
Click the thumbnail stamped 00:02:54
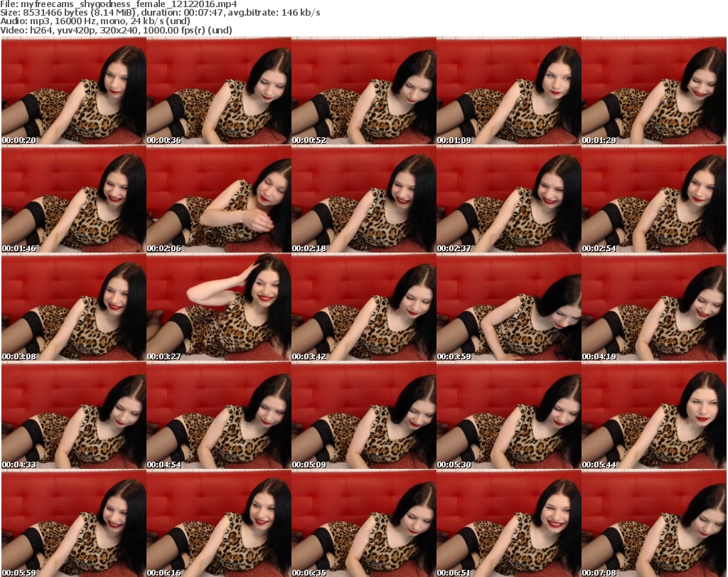tap(654, 198)
